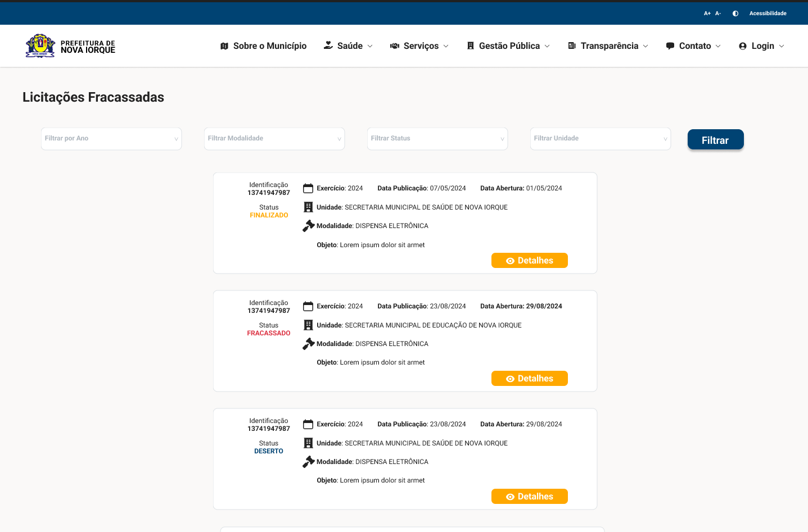Image resolution: width=808 pixels, height=532 pixels.
Task: Click the Filtrar button
Action: tap(716, 140)
